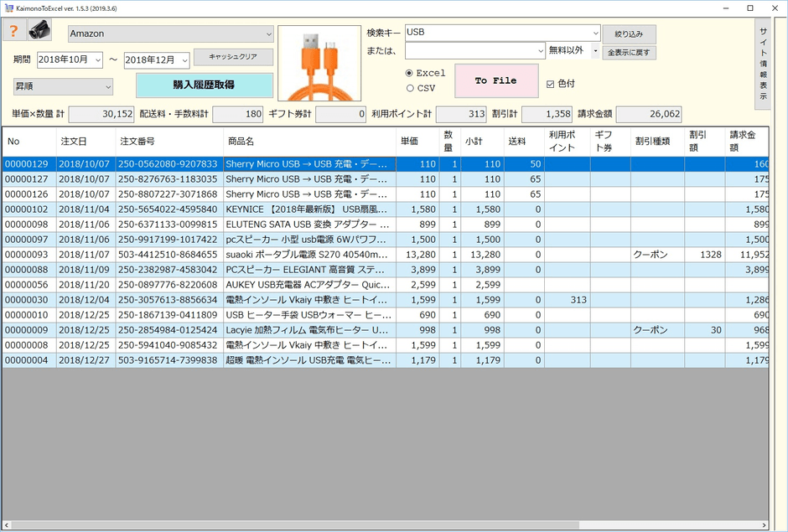Screen dimensions: 788x532
Task: Click the 割引計 total field 1,358
Action: (x=547, y=115)
